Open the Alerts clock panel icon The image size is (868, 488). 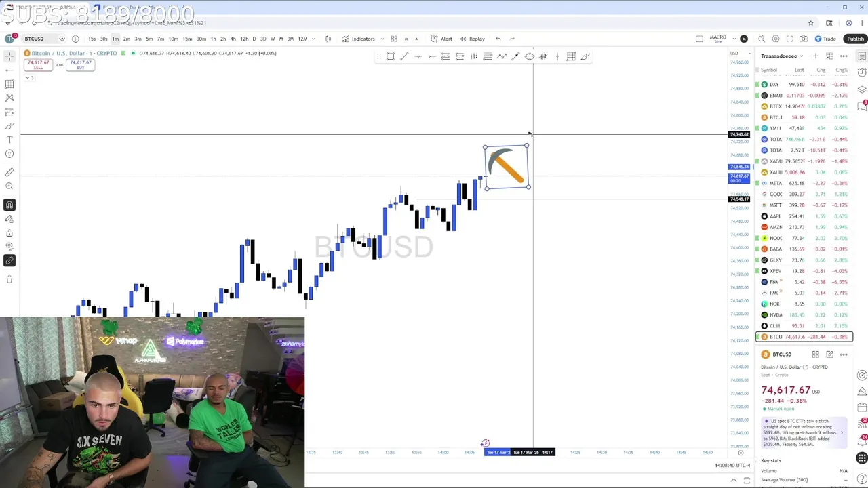[862, 73]
